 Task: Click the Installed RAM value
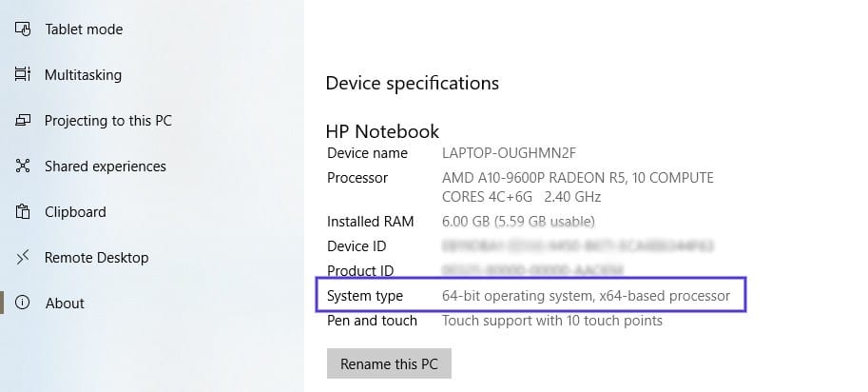pyautogui.click(x=518, y=222)
